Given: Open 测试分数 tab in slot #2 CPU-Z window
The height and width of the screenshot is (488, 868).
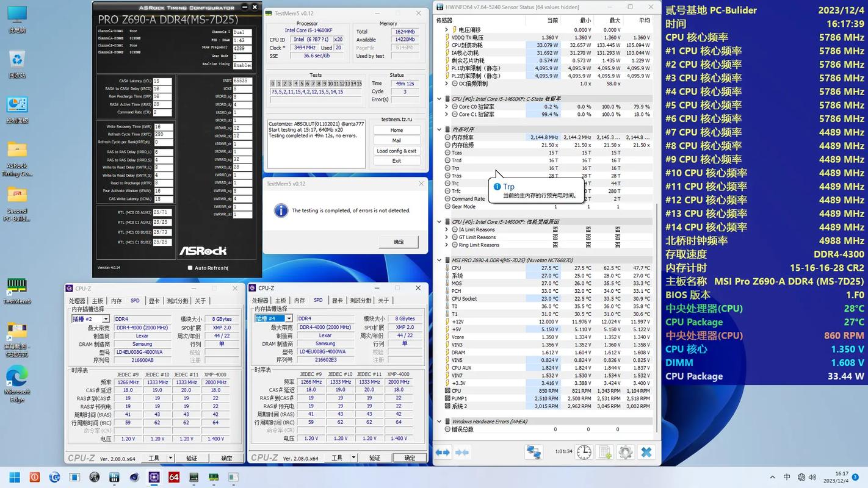Looking at the screenshot, I should (177, 301).
